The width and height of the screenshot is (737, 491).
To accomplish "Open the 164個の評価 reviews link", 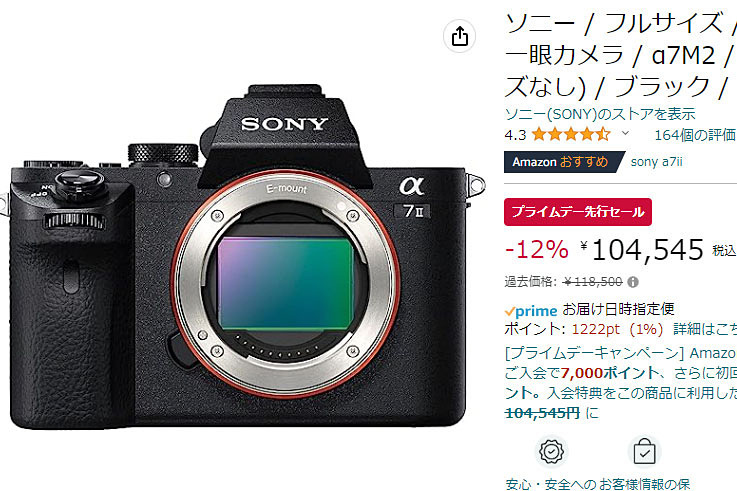I will 696,135.
